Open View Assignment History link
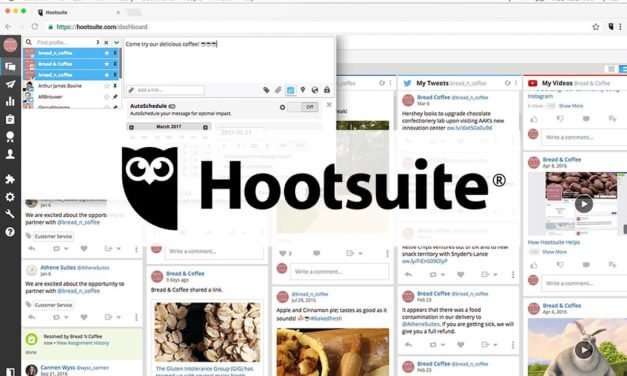This screenshot has height=376, width=627. (83, 343)
